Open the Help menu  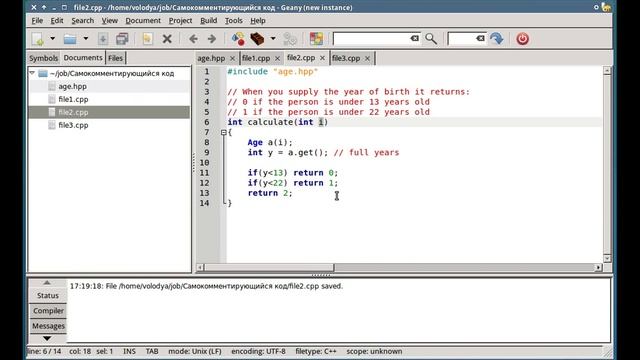click(258, 20)
